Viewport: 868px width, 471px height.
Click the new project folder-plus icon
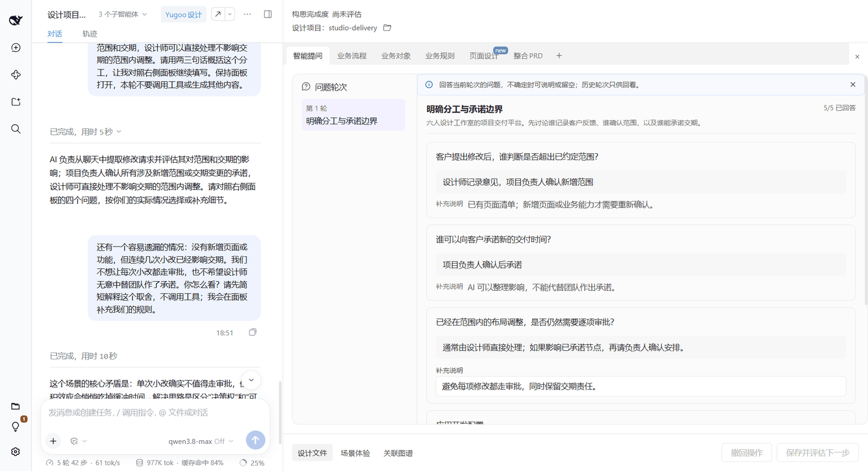coord(16,102)
